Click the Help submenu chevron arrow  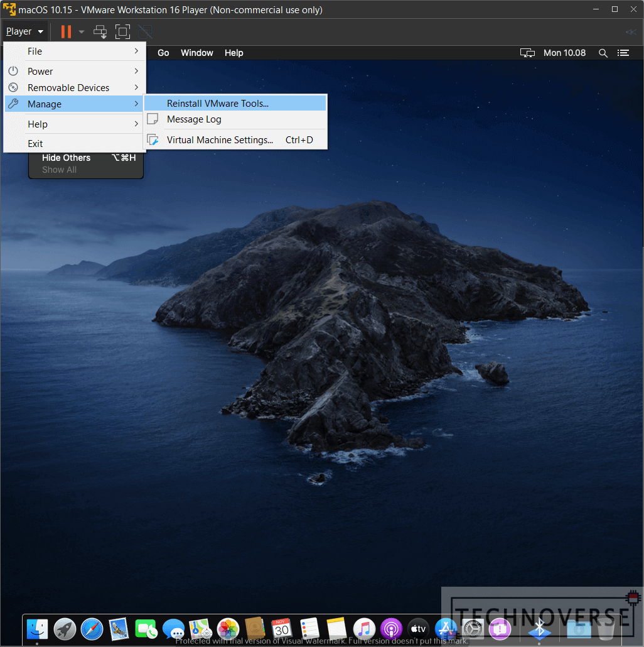point(136,124)
